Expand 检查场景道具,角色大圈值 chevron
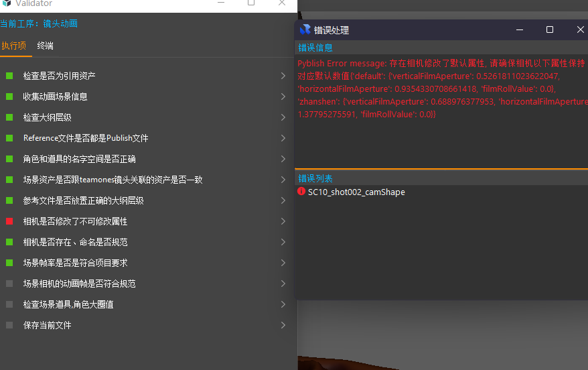 click(283, 304)
